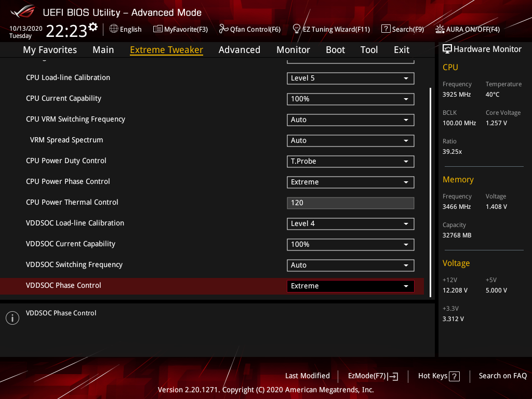The height and width of the screenshot is (399, 532).
Task: Go to the Monitor tab
Action: [293, 50]
